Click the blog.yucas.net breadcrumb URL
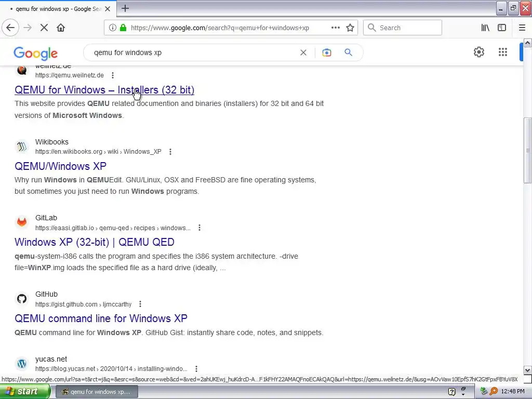Screen dimensions: 532x399 coord(111,369)
